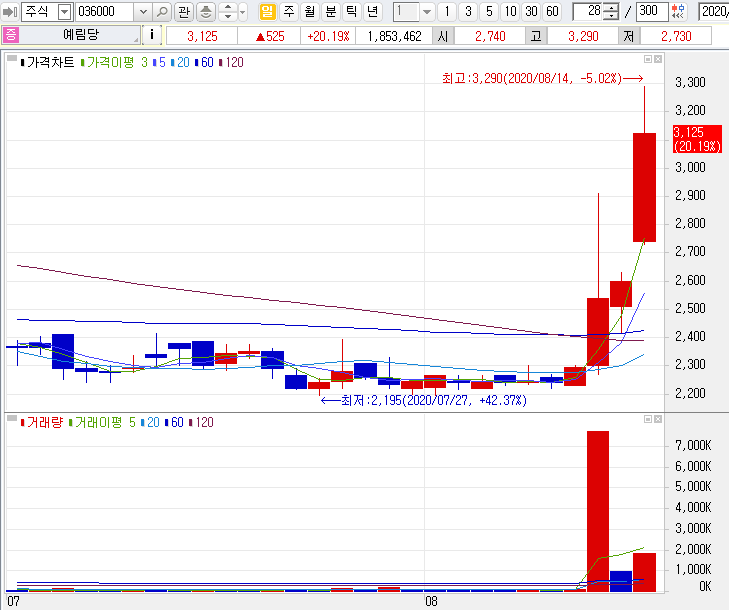
Task: Click the 가격차트 legend label
Action: point(50,62)
